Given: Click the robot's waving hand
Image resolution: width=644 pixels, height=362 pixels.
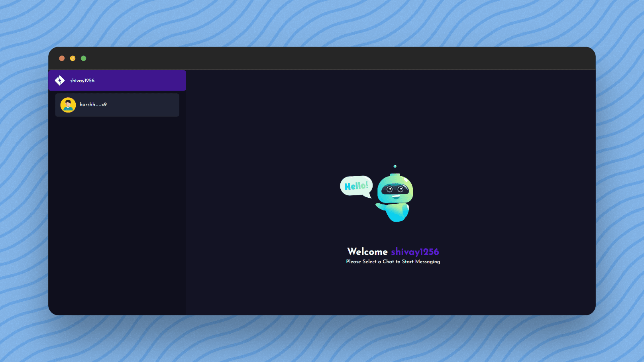Looking at the screenshot, I should click(x=380, y=207).
